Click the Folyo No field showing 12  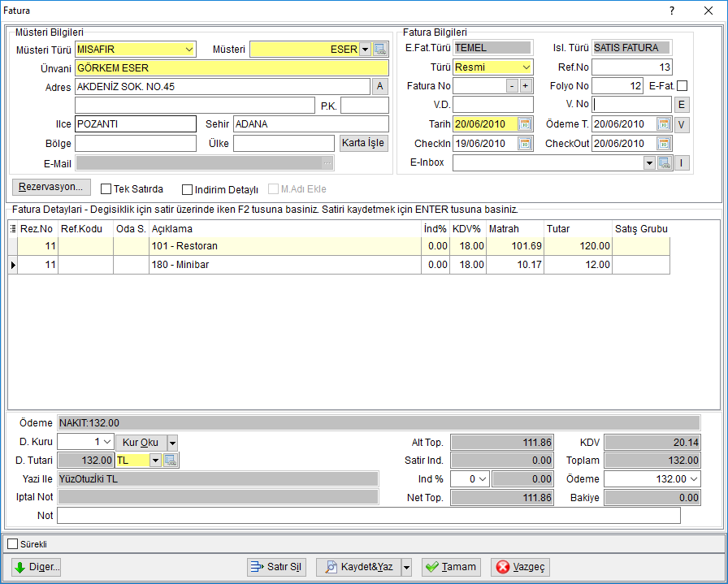tap(617, 86)
